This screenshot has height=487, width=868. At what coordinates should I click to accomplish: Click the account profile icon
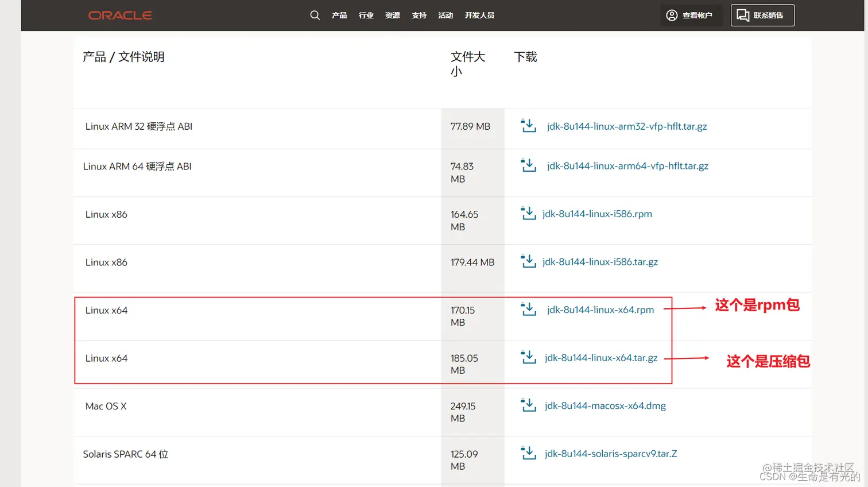coord(672,16)
